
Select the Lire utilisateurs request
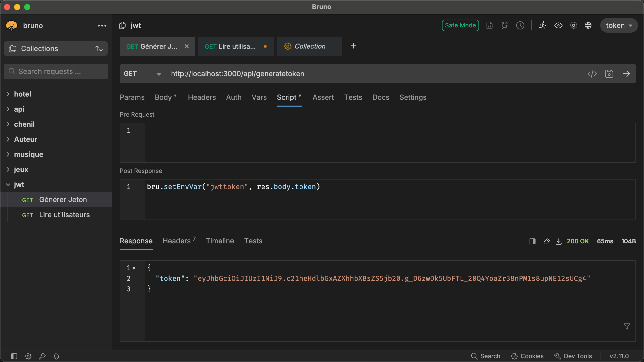pyautogui.click(x=64, y=215)
